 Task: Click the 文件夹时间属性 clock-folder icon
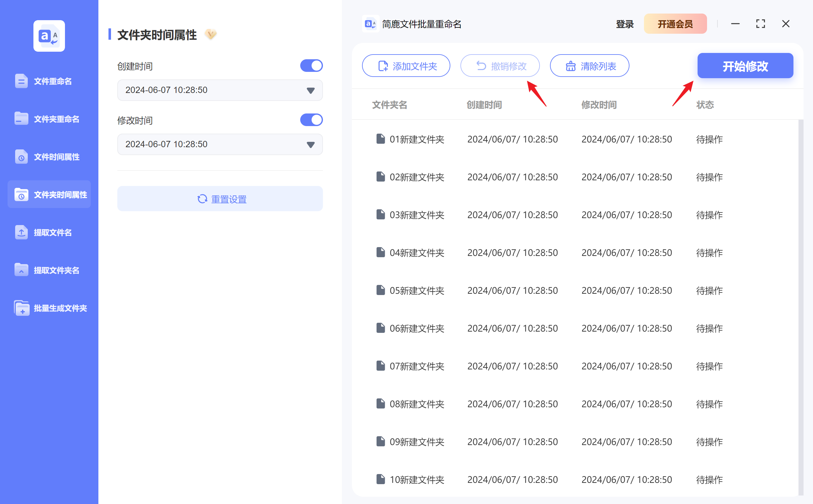pyautogui.click(x=21, y=195)
